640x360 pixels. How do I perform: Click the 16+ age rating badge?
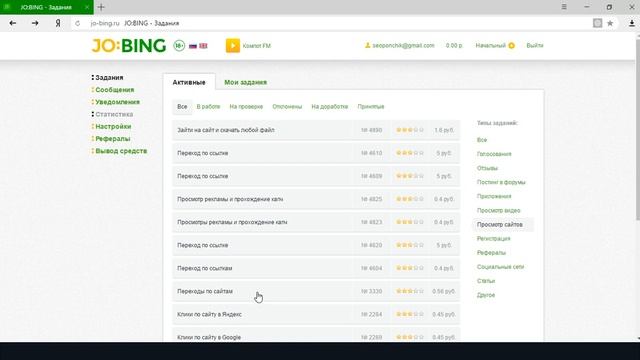(179, 46)
